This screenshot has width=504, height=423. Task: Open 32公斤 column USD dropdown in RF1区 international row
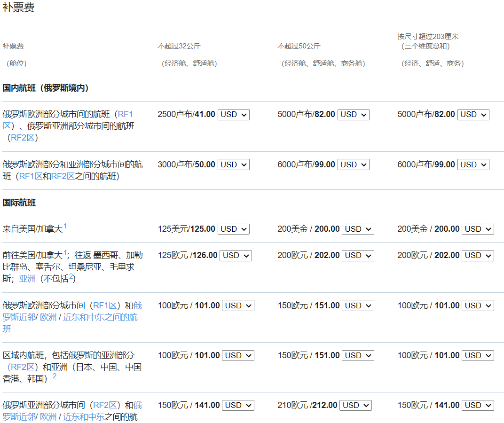click(x=238, y=305)
